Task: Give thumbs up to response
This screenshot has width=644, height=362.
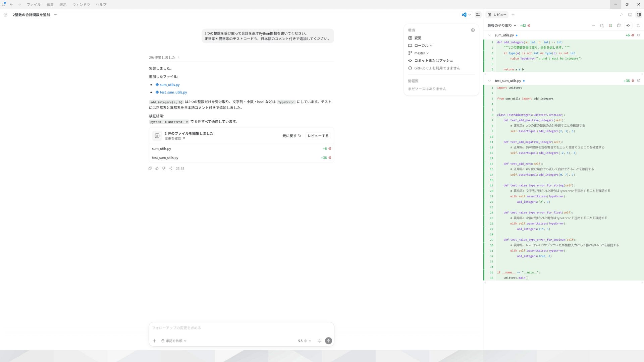Action: pos(157,169)
